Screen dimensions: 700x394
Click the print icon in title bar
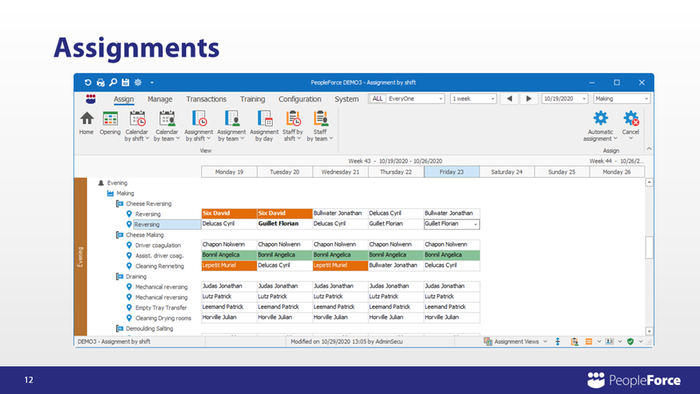point(100,83)
